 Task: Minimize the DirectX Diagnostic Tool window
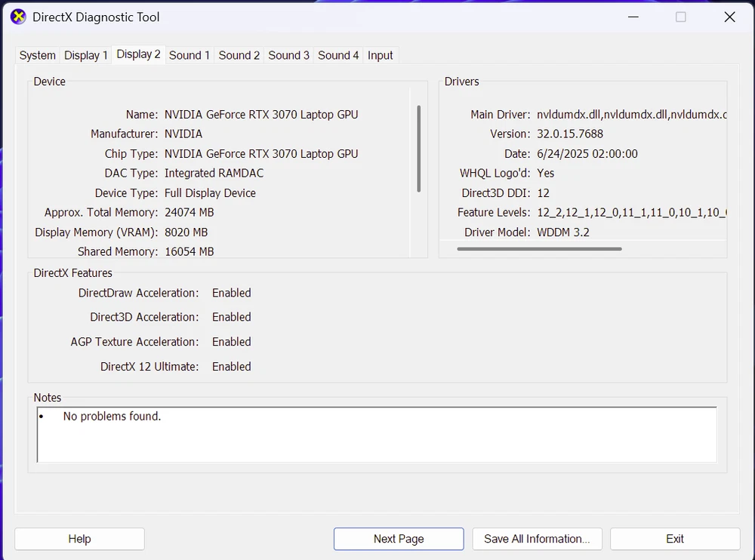[631, 17]
